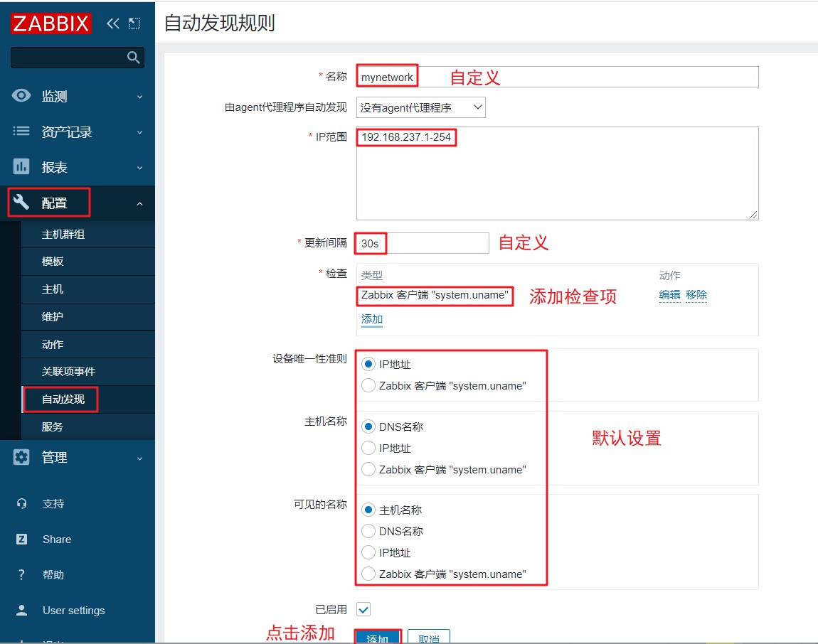Click the 取消 button
Viewport: 818px width, 644px height.
[x=429, y=637]
